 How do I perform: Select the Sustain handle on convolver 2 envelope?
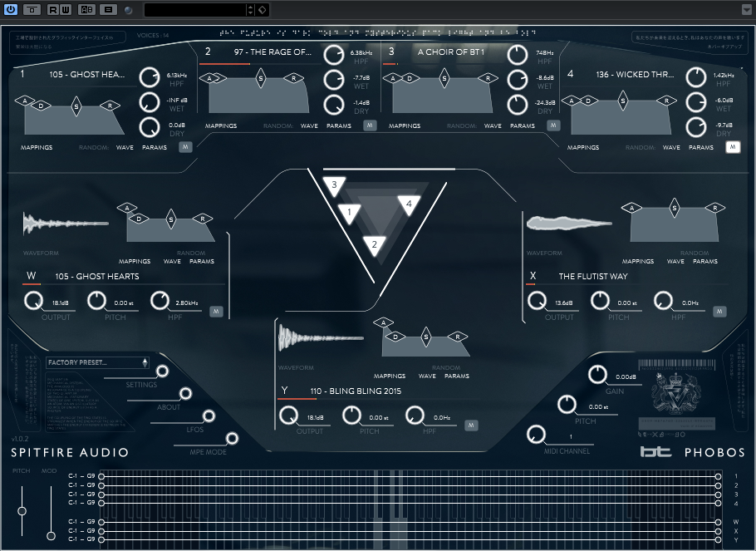[261, 78]
